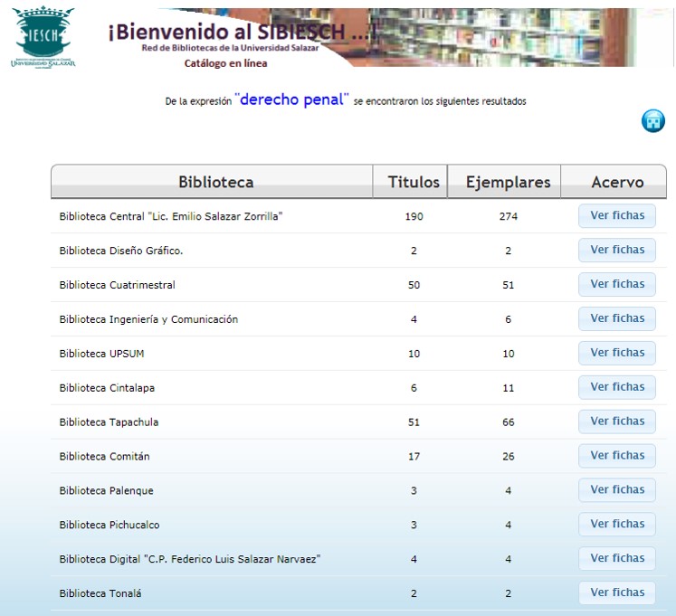View fichas for Biblioteca Tapachula
Viewport: 676px width, 616px height.
[616, 422]
